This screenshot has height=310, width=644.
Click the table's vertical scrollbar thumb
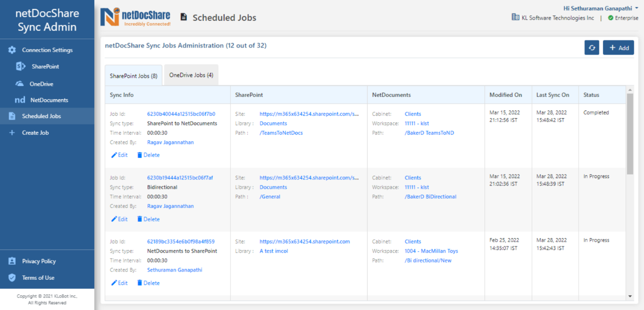pyautogui.click(x=630, y=134)
